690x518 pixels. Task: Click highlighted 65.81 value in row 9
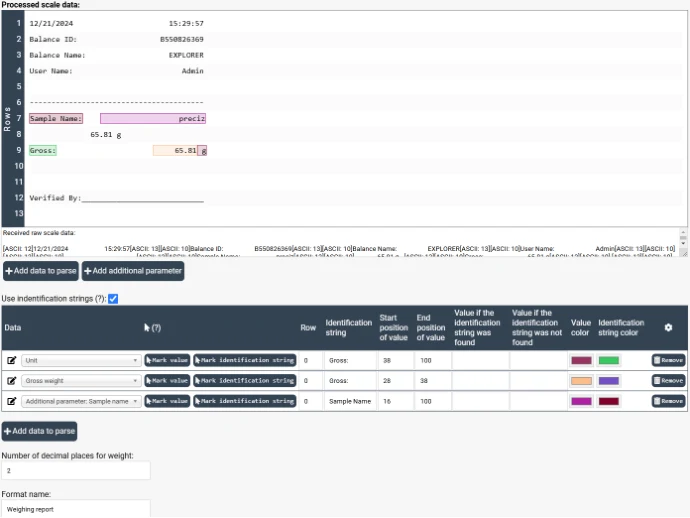175,151
